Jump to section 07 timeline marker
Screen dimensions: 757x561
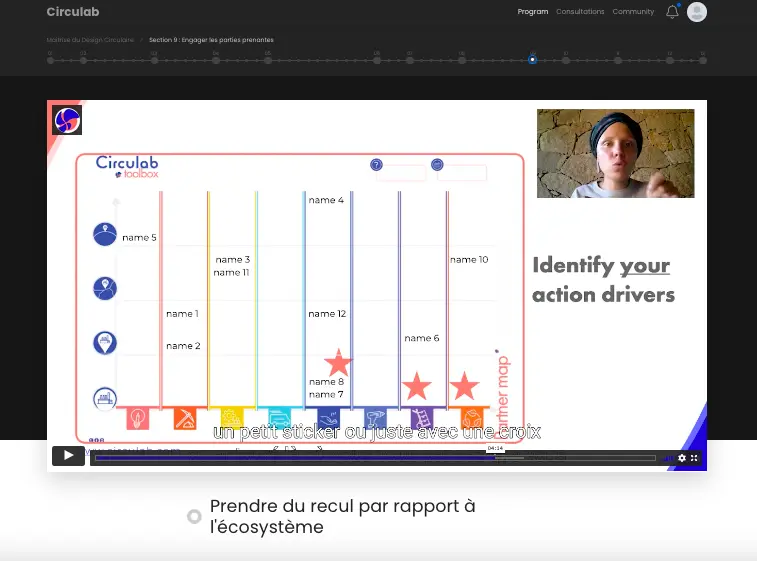(x=409, y=60)
